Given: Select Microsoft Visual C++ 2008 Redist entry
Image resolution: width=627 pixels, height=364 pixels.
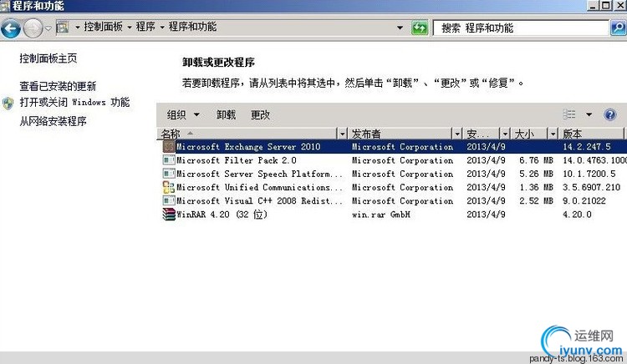Looking at the screenshot, I should point(259,200).
